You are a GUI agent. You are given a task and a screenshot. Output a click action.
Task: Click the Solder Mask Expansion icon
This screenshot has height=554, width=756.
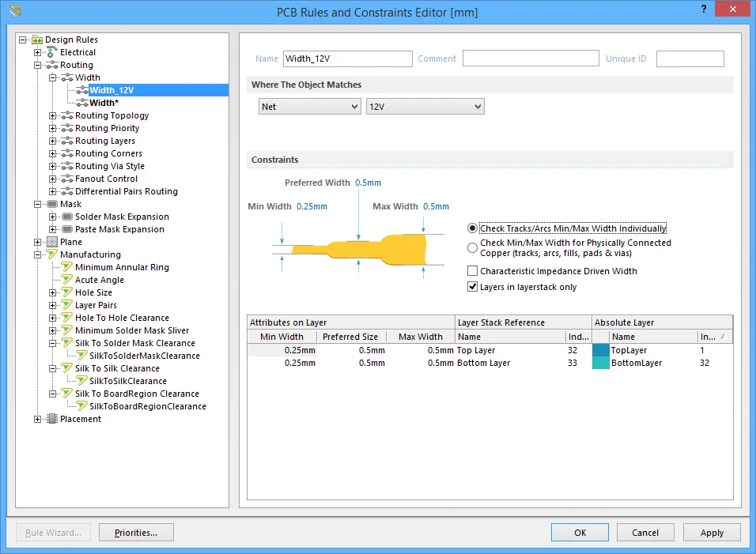click(x=67, y=217)
